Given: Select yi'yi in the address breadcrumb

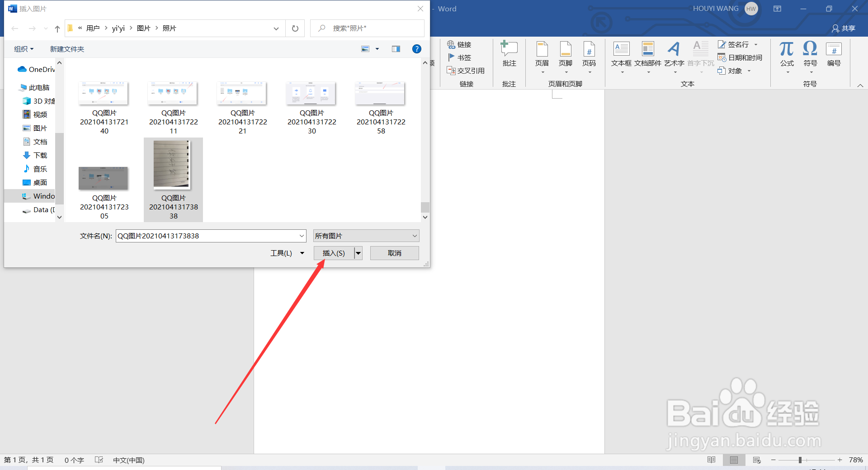Looking at the screenshot, I should (118, 28).
